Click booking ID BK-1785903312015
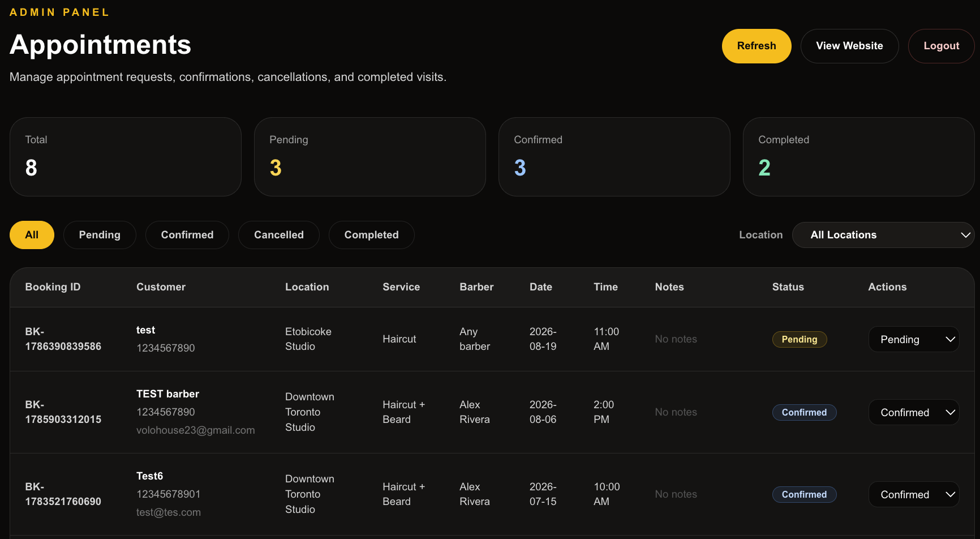This screenshot has width=980, height=539. click(x=63, y=412)
